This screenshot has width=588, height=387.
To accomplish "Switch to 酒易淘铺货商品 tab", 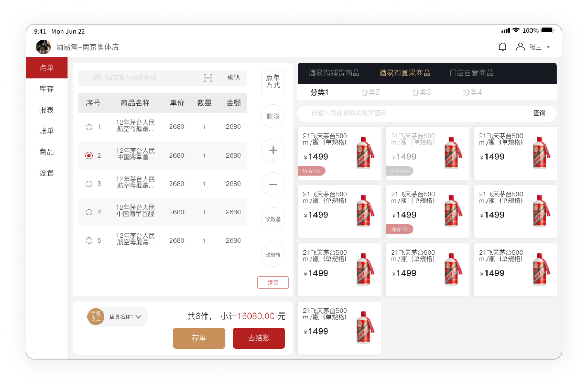I will [334, 73].
